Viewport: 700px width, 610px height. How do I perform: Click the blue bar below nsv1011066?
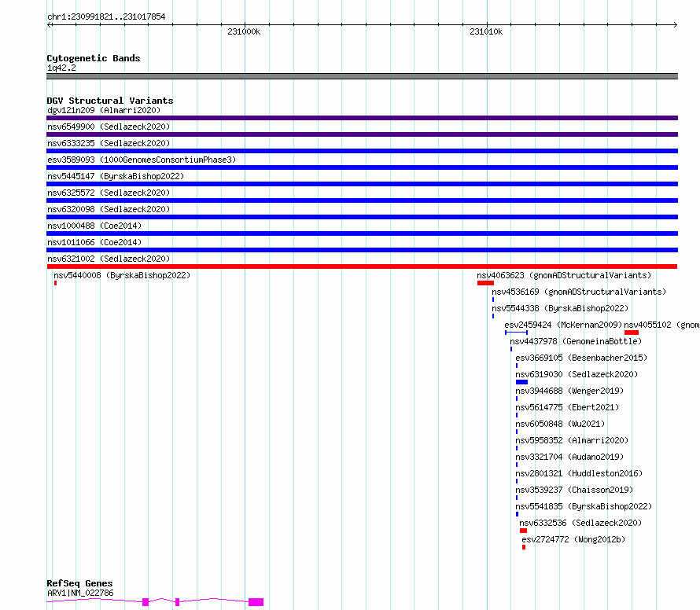pos(362,250)
